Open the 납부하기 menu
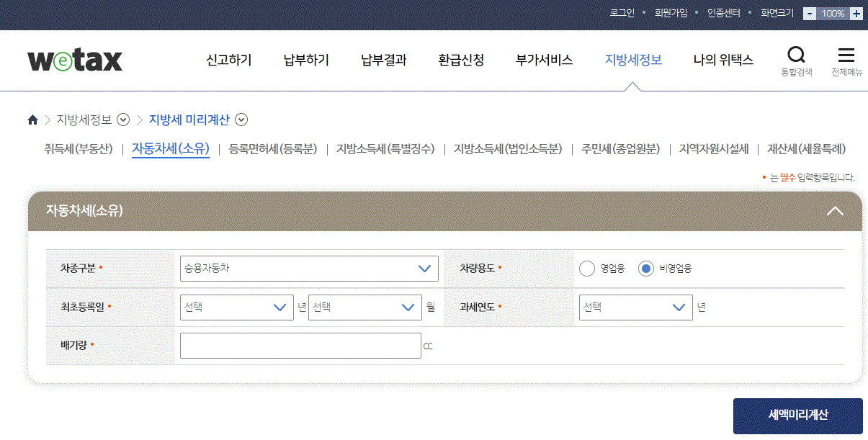This screenshot has width=868, height=440. [306, 60]
